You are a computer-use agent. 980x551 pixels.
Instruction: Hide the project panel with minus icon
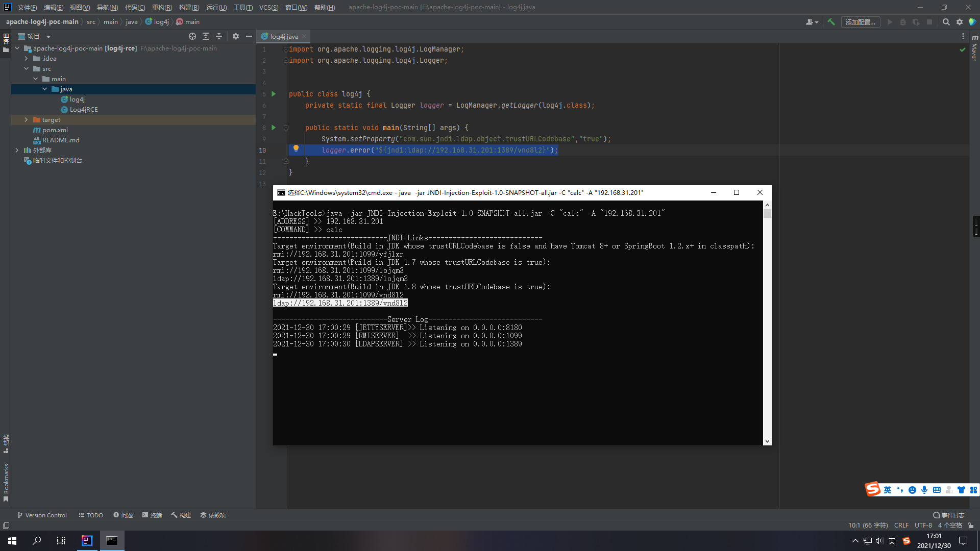pyautogui.click(x=249, y=36)
